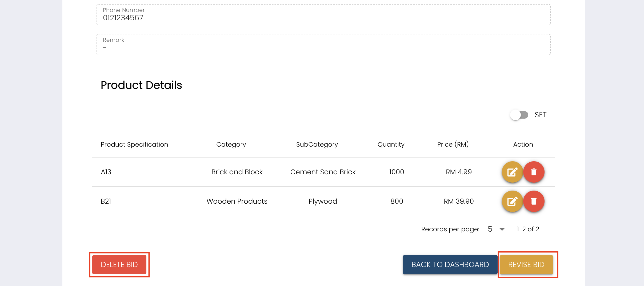
Task: Delete the A13 product row
Action: [x=534, y=172]
